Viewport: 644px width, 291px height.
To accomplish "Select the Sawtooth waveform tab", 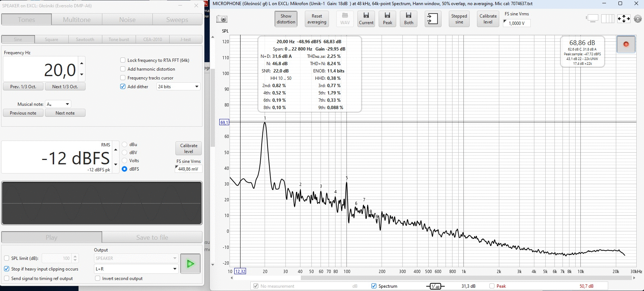I will coord(85,40).
